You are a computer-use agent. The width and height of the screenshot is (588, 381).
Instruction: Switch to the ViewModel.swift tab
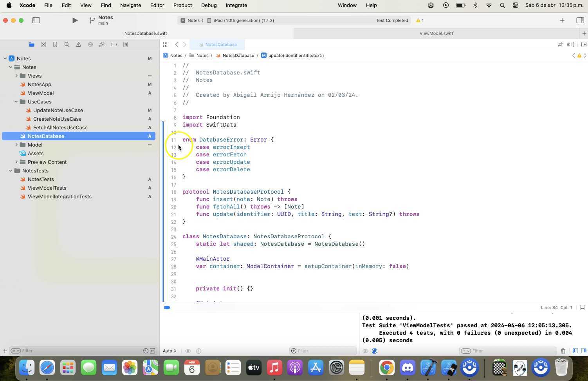pos(436,33)
